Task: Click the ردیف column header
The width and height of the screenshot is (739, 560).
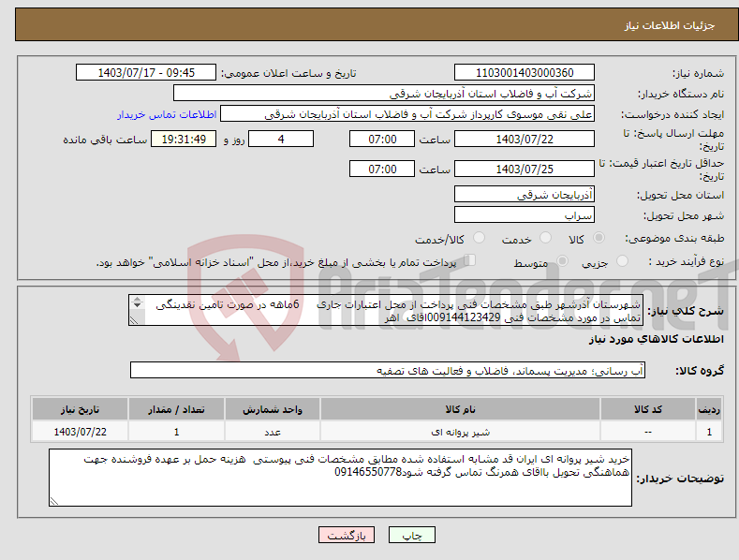Action: point(709,409)
